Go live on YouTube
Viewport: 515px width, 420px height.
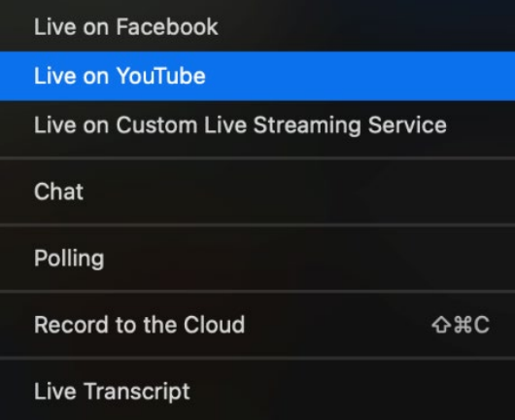[x=257, y=76]
